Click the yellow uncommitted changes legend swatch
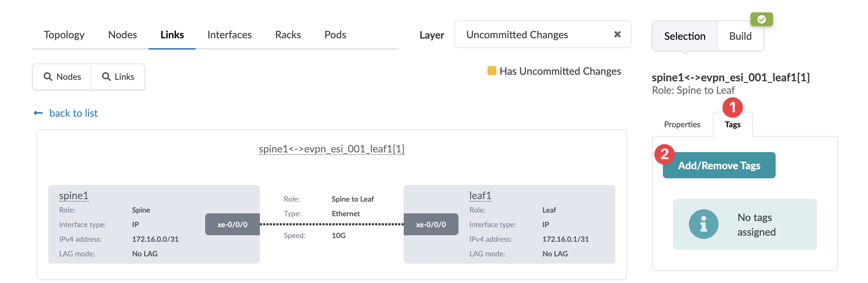 tap(492, 71)
